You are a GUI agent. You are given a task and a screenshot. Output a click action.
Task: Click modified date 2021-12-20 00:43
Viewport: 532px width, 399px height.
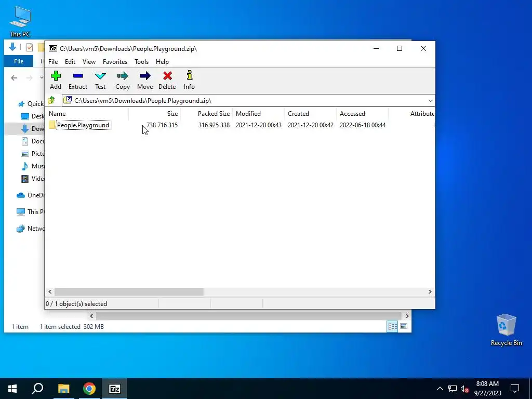259,125
